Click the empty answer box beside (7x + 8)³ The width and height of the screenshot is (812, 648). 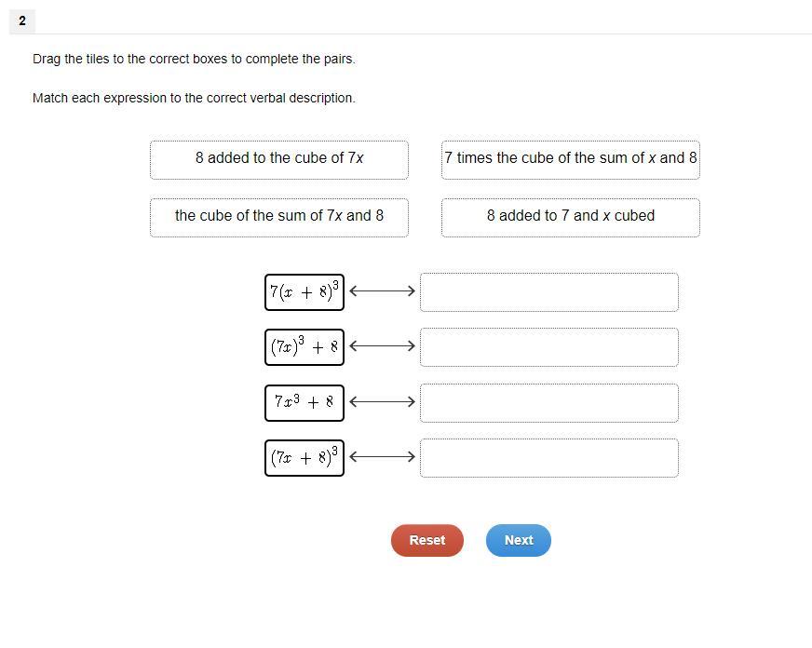548,458
